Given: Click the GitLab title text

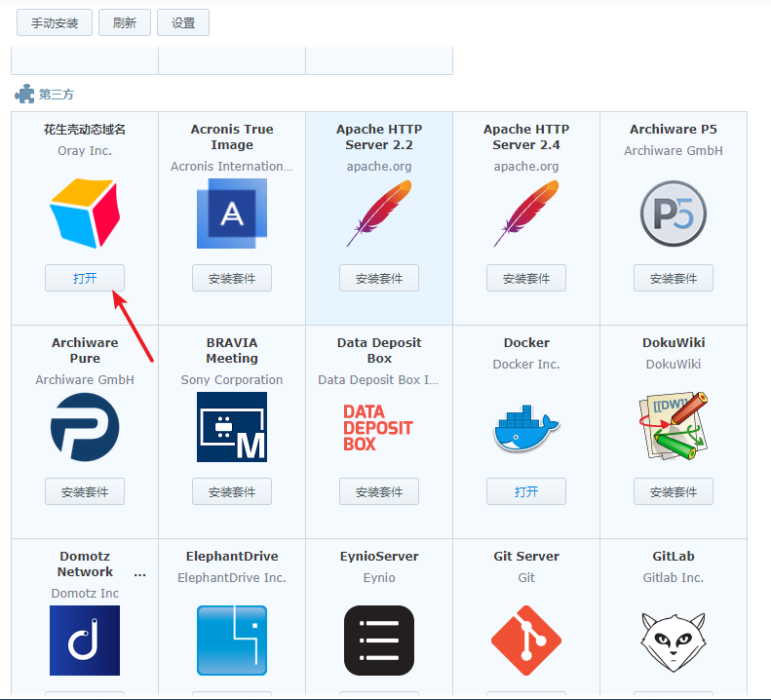Looking at the screenshot, I should pyautogui.click(x=674, y=556).
